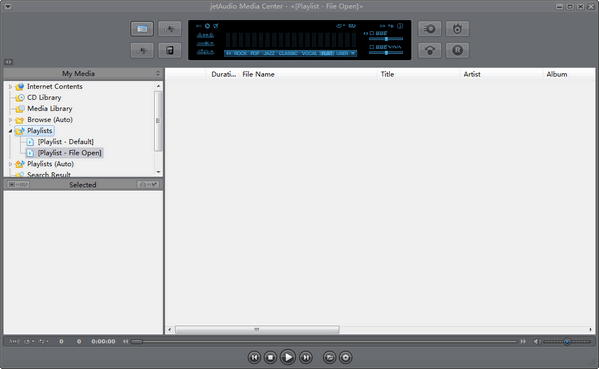Click the media center view icon button

[x=142, y=29]
